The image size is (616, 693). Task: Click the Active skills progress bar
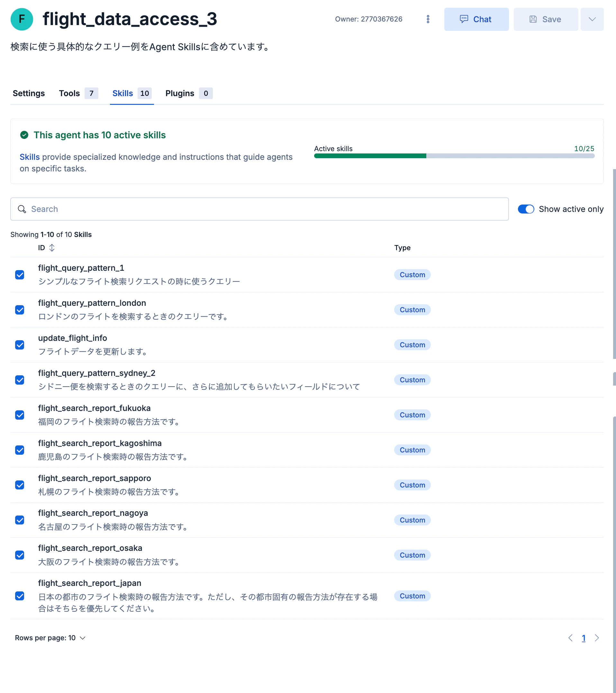[x=454, y=156]
